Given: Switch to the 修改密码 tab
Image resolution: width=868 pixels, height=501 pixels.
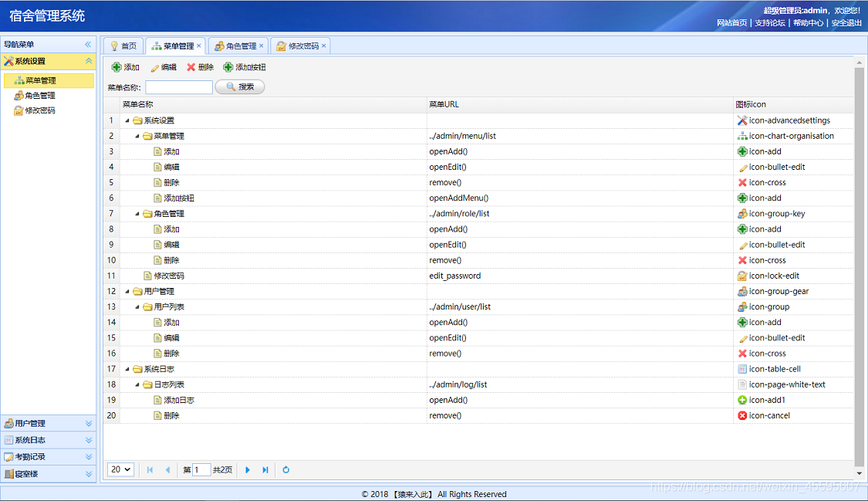Looking at the screenshot, I should click(x=299, y=46).
